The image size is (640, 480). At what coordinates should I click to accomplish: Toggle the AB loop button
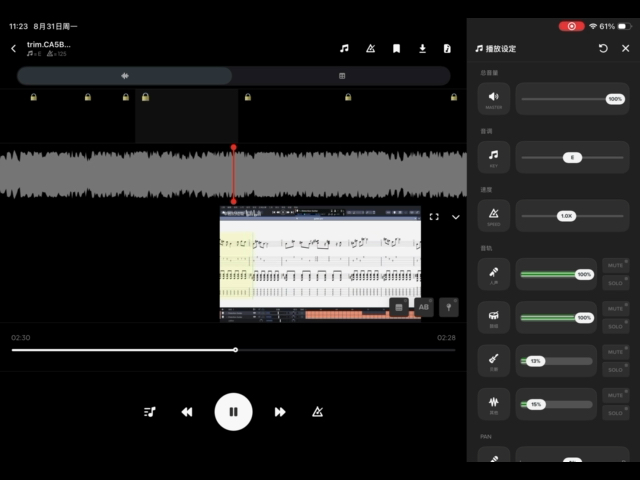point(424,307)
